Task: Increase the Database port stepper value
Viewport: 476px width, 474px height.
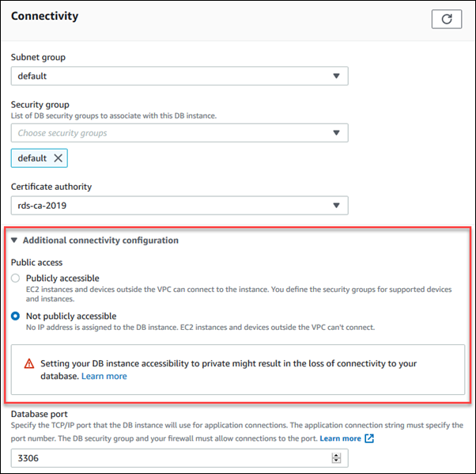Action: tap(336, 455)
